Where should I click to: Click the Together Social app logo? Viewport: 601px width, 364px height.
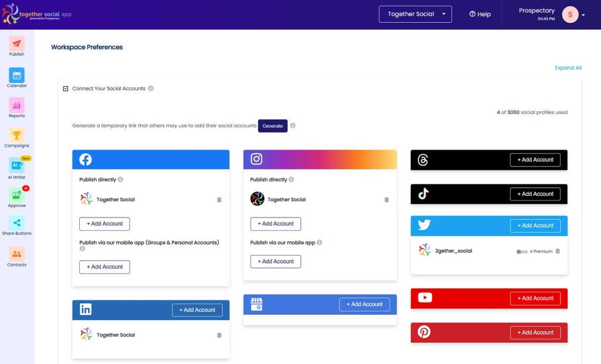37,14
